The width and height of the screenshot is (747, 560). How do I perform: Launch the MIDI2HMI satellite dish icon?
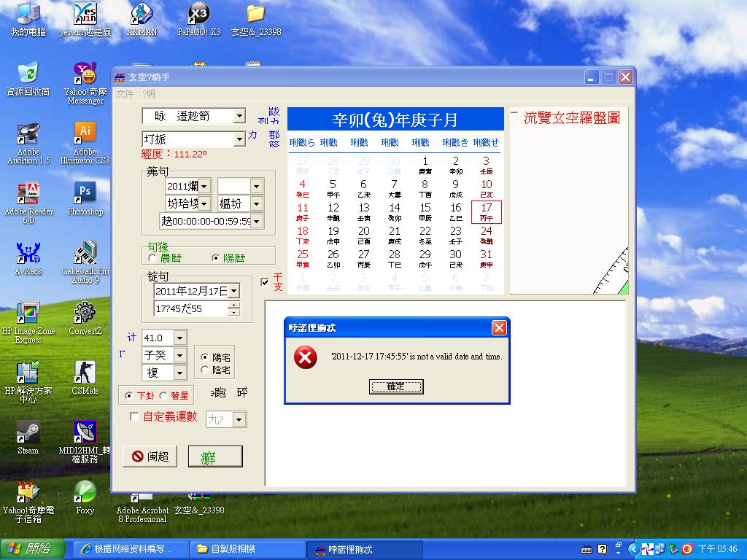85,442
